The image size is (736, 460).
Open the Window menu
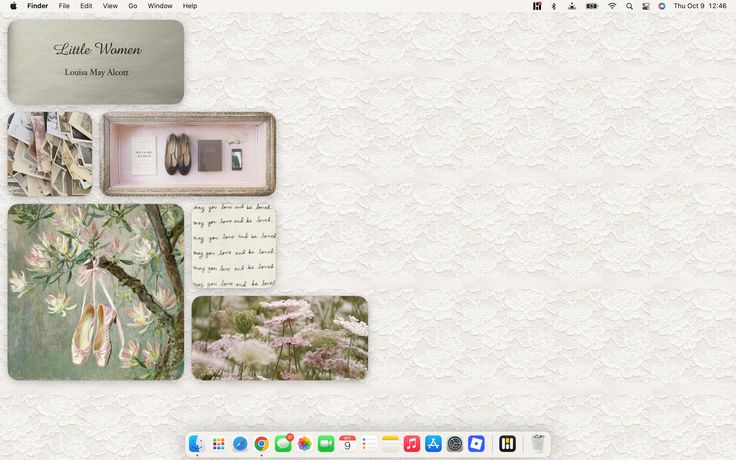tap(160, 6)
